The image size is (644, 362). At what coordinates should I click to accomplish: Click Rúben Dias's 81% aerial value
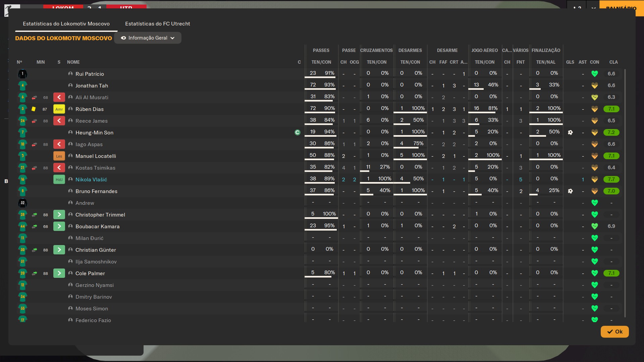(493, 108)
